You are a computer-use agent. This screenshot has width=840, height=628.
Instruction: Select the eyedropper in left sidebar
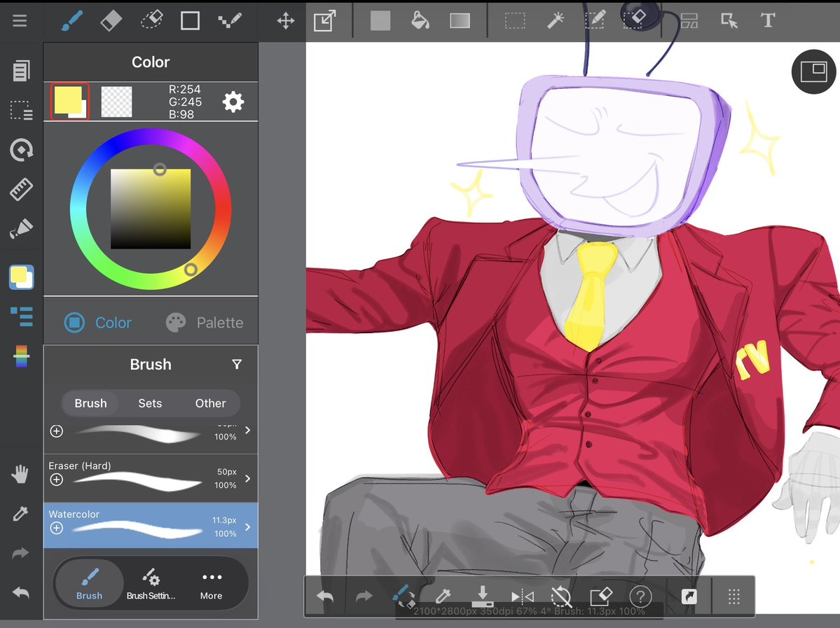(20, 514)
